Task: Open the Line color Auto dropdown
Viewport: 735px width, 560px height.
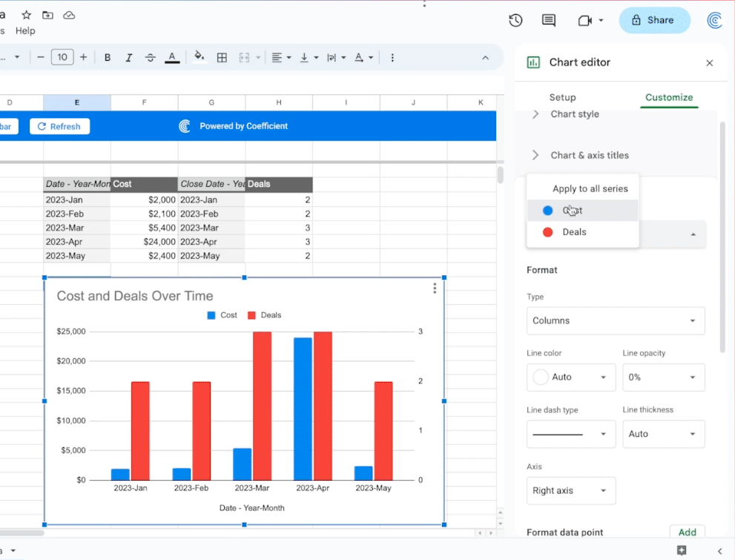Action: 571,378
